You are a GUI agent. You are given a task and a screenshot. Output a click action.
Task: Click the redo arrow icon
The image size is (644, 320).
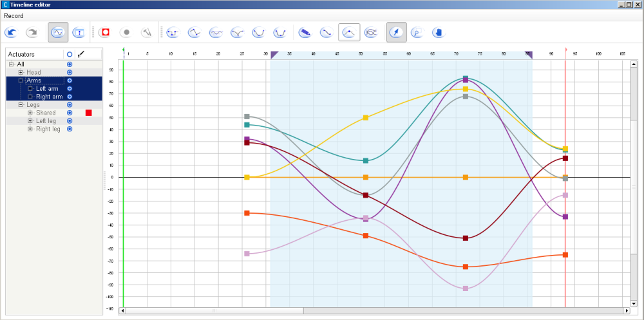(32, 32)
